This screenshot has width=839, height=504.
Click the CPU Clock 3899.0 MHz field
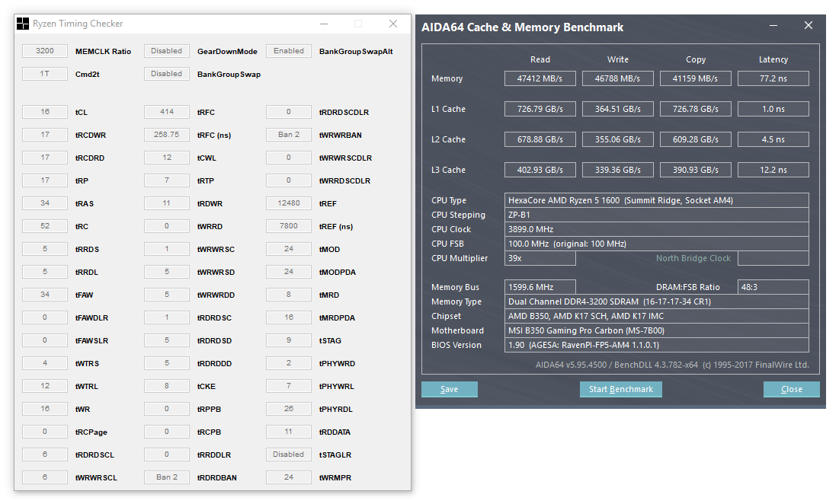click(657, 229)
